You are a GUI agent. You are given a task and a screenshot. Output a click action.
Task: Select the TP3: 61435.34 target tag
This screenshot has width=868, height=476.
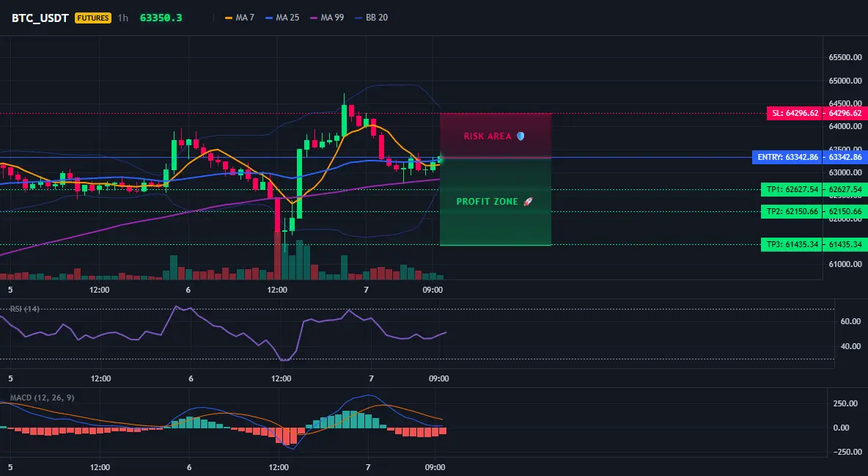coord(792,244)
